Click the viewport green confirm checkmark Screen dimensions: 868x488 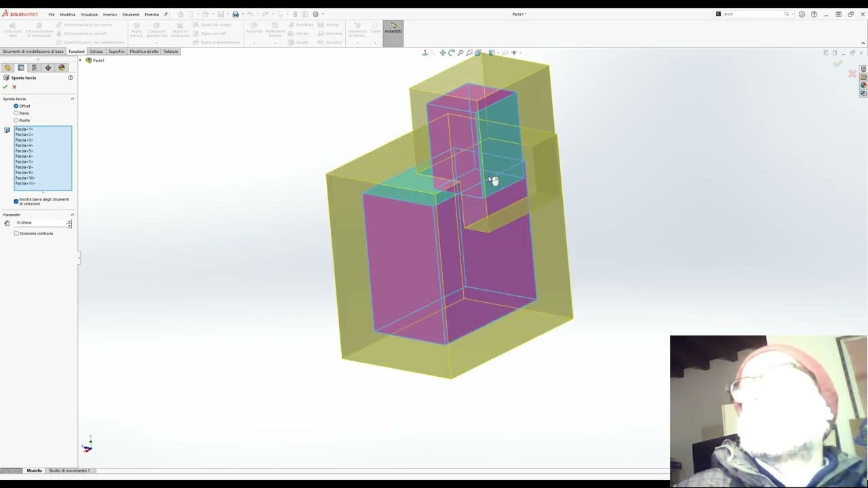[838, 64]
